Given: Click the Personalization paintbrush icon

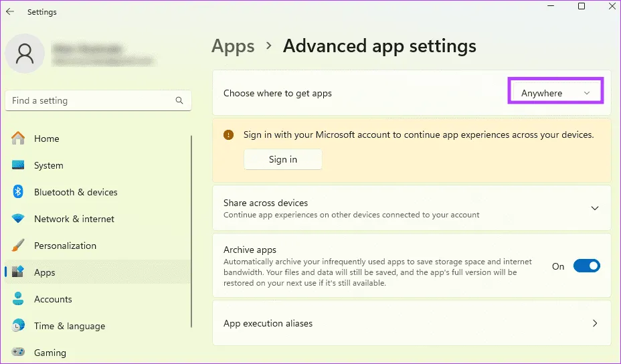Looking at the screenshot, I should point(19,246).
